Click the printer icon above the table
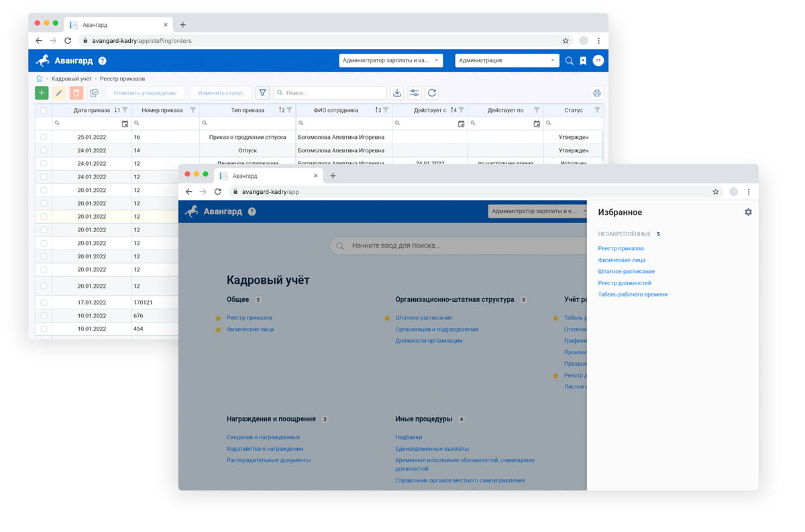This screenshot has height=532, width=805. pos(596,93)
